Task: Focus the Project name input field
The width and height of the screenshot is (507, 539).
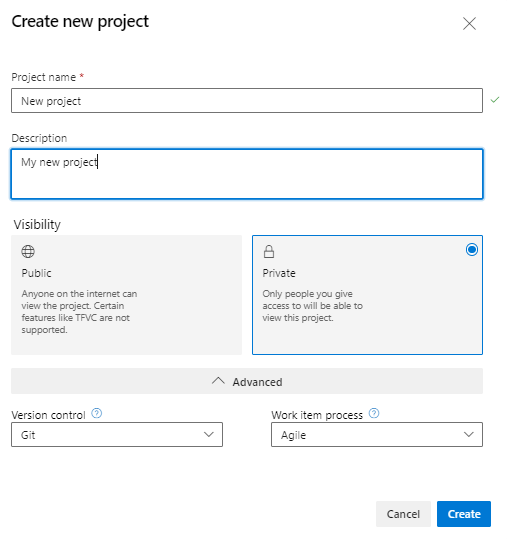Action: click(x=247, y=100)
